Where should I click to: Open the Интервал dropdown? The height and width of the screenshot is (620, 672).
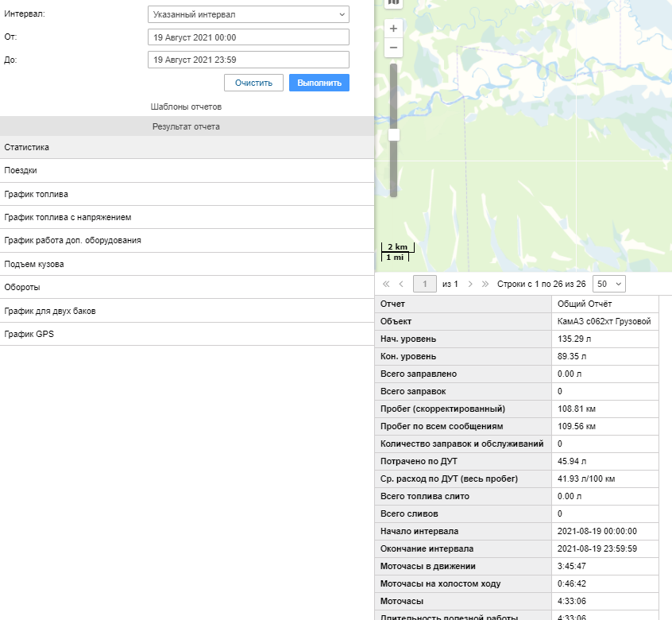[249, 14]
